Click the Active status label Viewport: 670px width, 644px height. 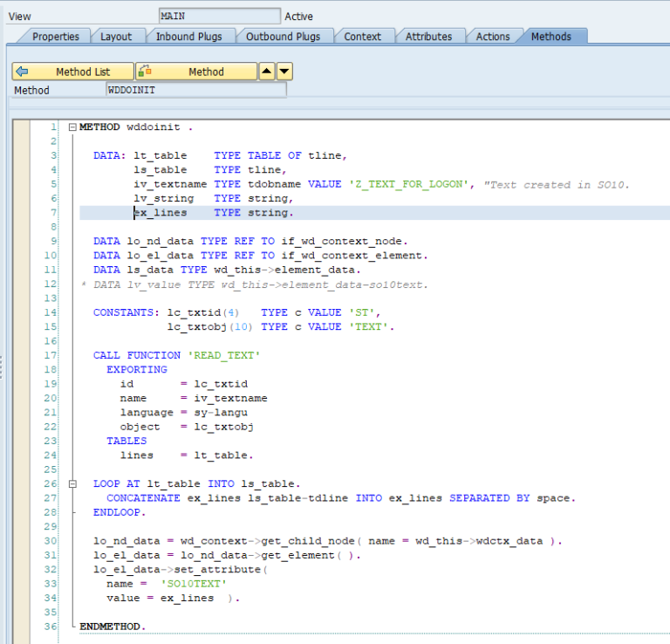[298, 17]
